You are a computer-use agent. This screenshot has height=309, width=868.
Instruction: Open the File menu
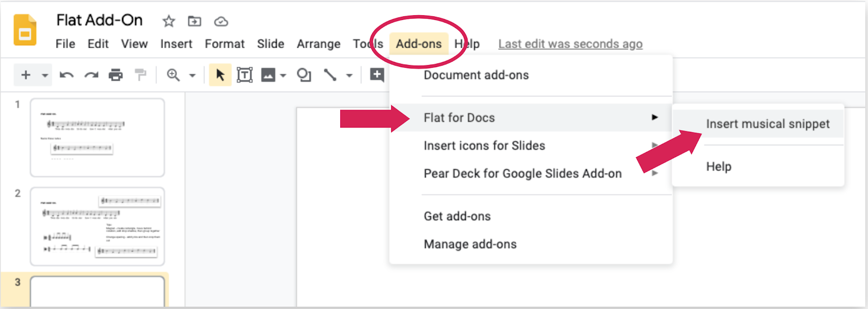pyautogui.click(x=65, y=44)
